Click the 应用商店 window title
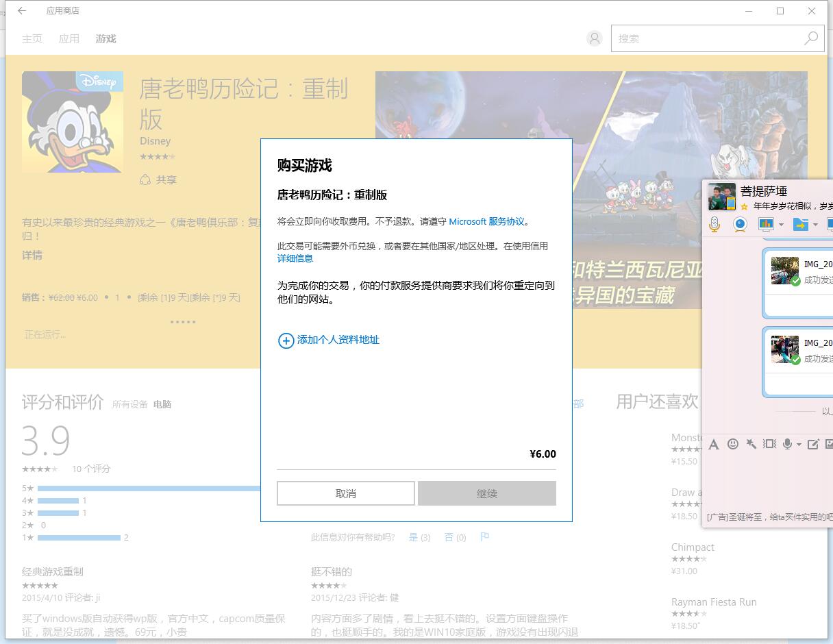The width and height of the screenshot is (833, 644). 63,11
